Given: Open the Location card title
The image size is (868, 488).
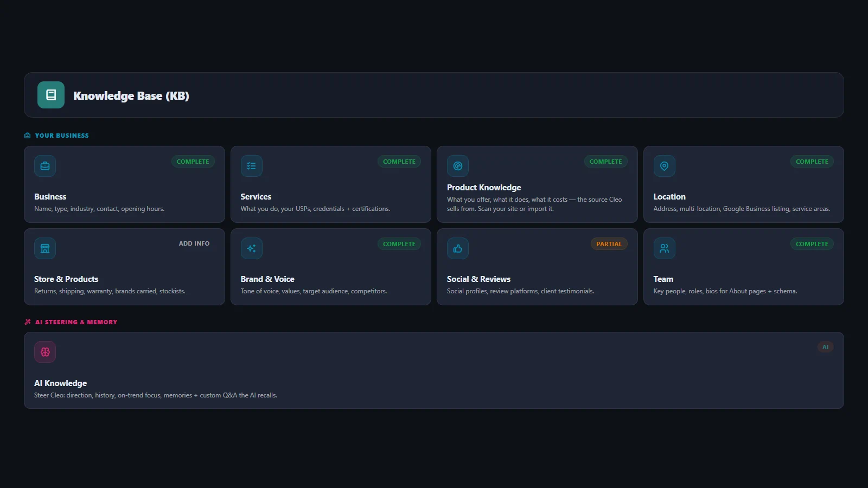Looking at the screenshot, I should (x=669, y=197).
